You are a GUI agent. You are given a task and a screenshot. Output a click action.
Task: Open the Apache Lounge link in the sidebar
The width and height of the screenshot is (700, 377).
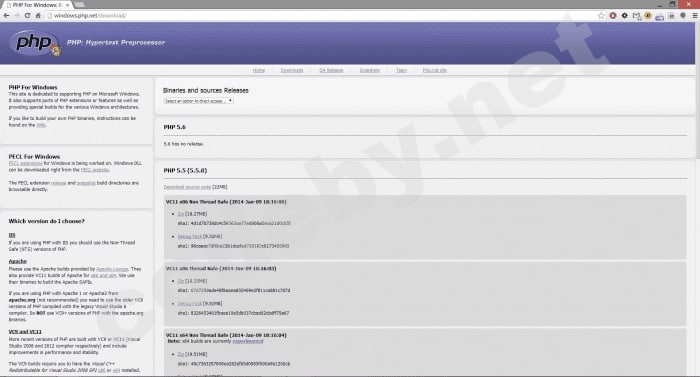coord(112,269)
